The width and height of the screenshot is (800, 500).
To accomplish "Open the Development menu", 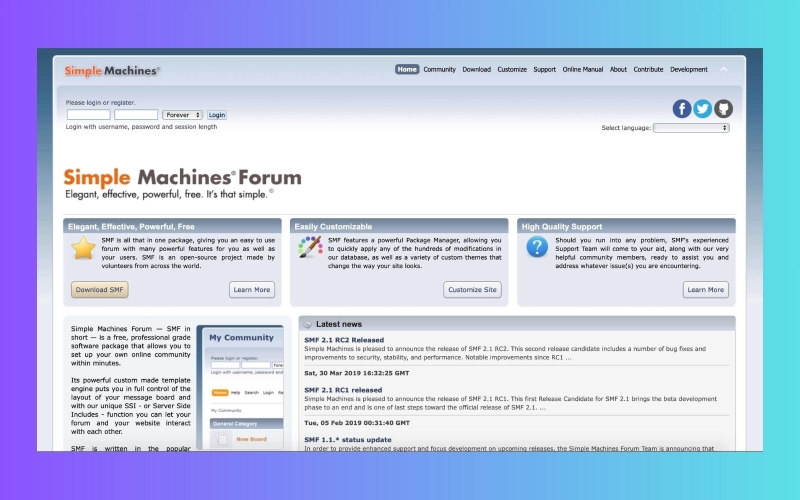I will [689, 69].
